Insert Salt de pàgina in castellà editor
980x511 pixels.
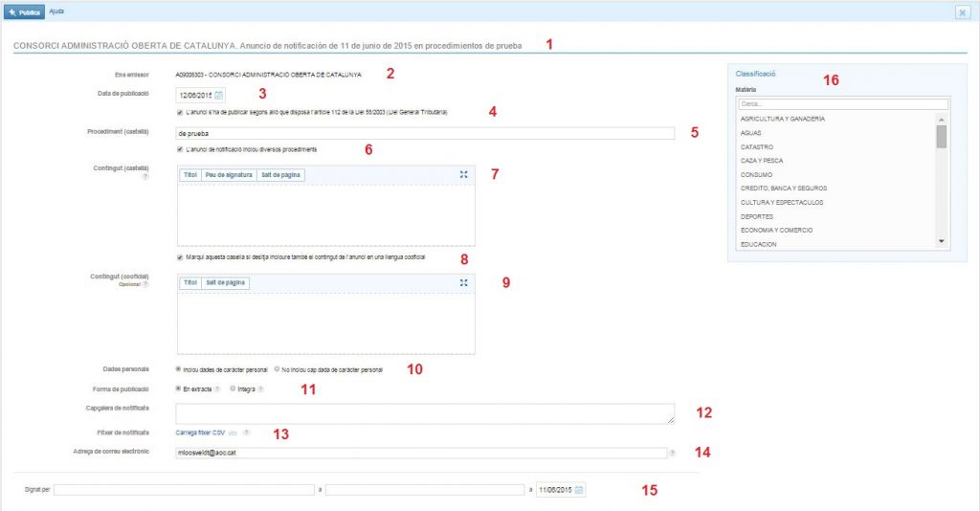coord(280,175)
